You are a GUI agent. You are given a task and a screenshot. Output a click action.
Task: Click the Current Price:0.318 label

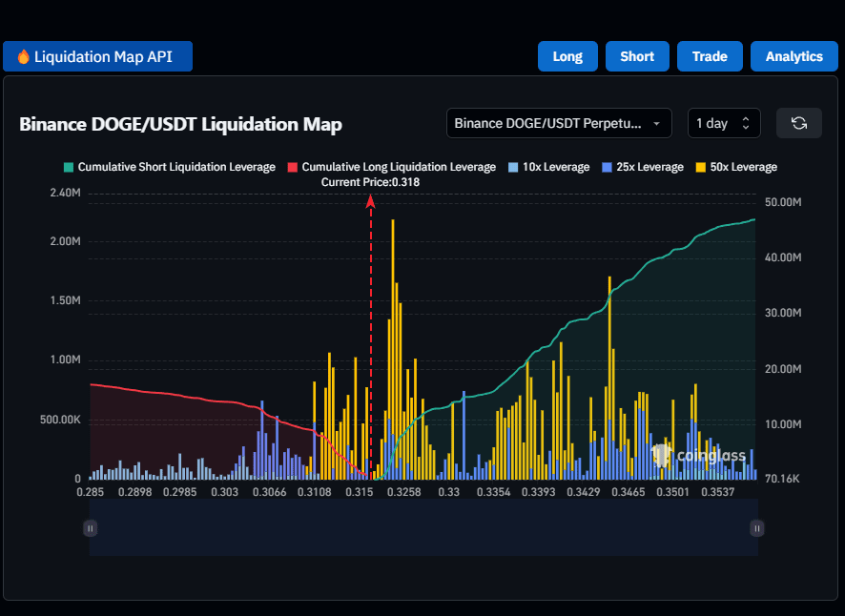[370, 182]
